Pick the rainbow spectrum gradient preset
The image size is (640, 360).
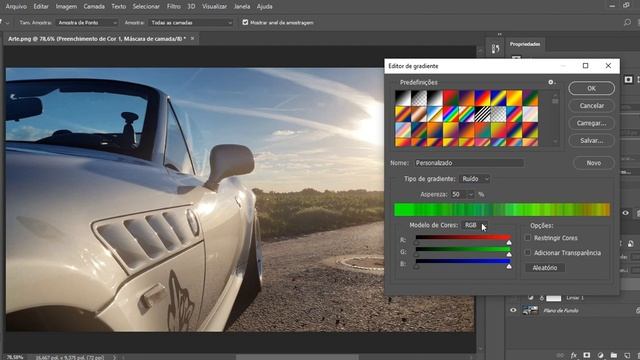click(x=451, y=114)
